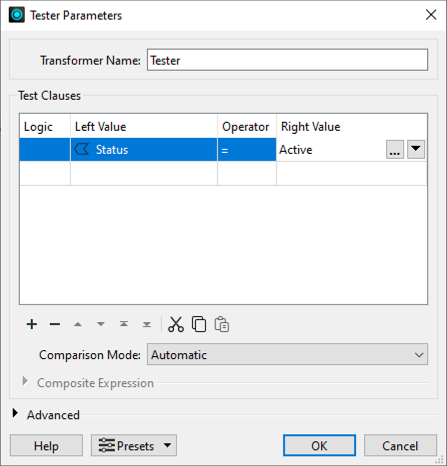Viewport: 447px width, 466px height.
Task: Open the Comparison Mode dropdown
Action: point(287,354)
